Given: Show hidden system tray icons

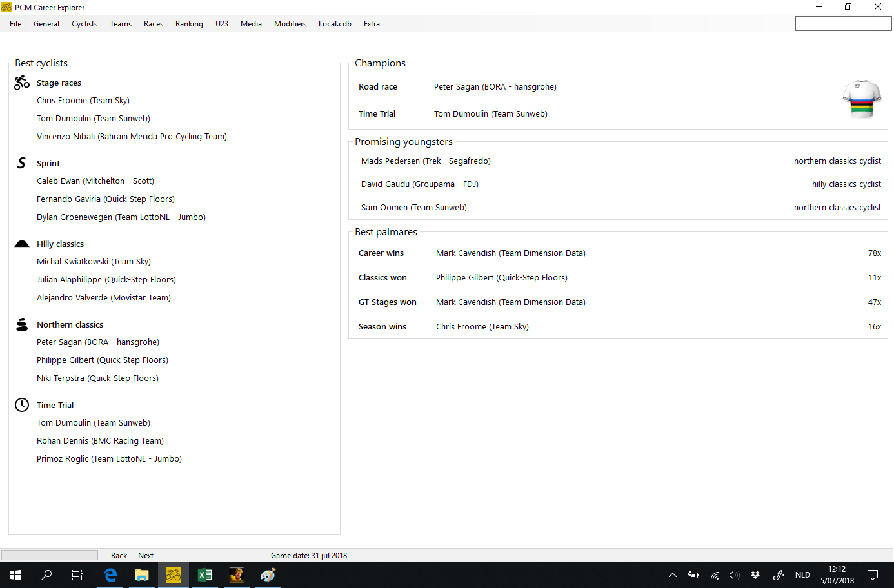Looking at the screenshot, I should [672, 575].
